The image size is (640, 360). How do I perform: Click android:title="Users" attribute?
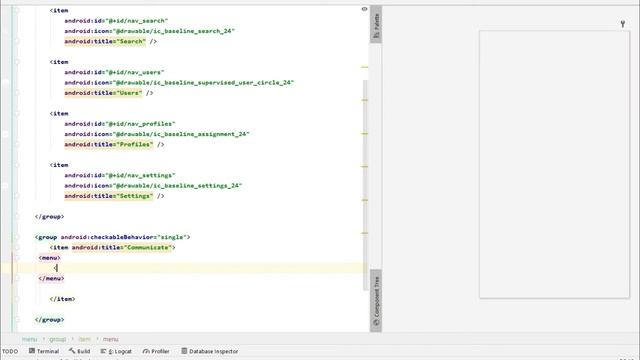tap(103, 93)
